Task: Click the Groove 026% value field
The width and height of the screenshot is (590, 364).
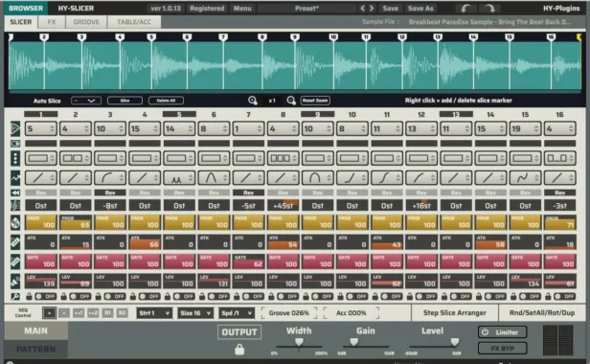Action: pyautogui.click(x=288, y=313)
